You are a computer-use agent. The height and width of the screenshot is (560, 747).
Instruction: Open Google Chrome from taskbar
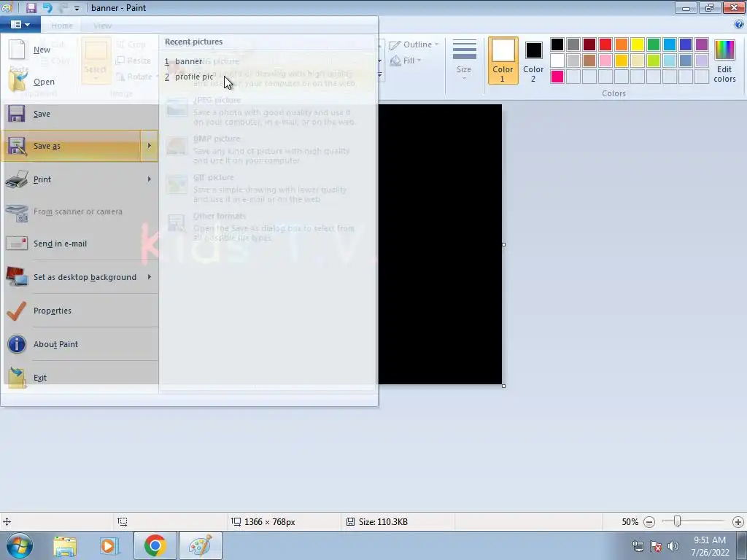click(155, 545)
